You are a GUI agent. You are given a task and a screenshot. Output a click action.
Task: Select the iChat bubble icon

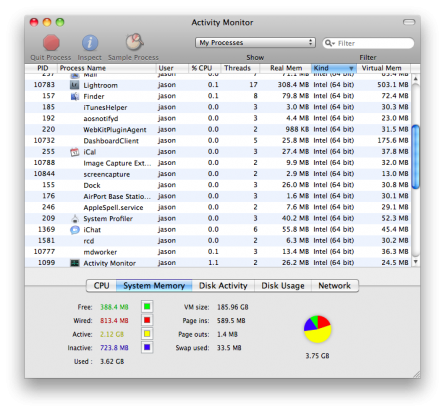click(75, 230)
